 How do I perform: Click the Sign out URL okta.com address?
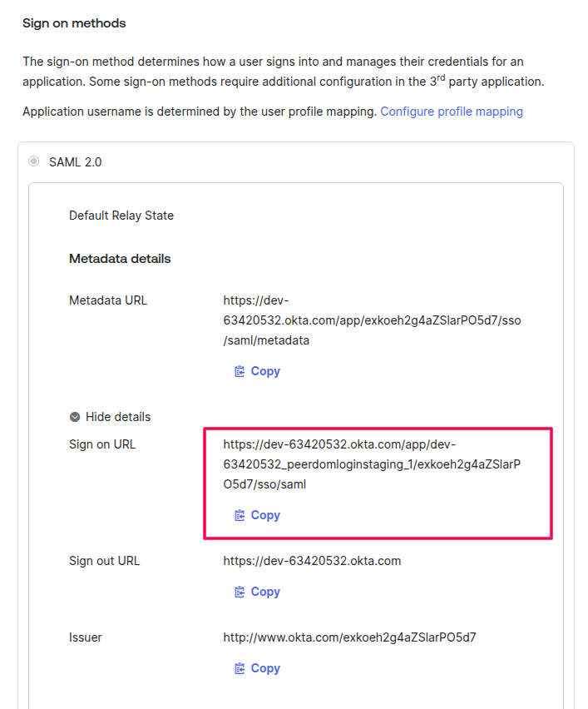point(312,561)
